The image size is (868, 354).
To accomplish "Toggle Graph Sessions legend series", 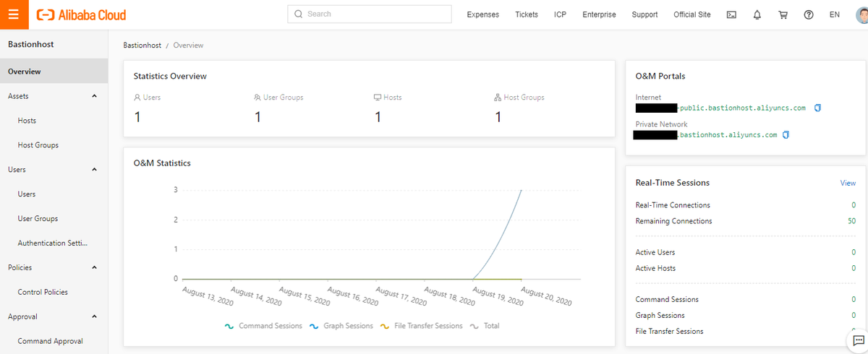I will [341, 326].
